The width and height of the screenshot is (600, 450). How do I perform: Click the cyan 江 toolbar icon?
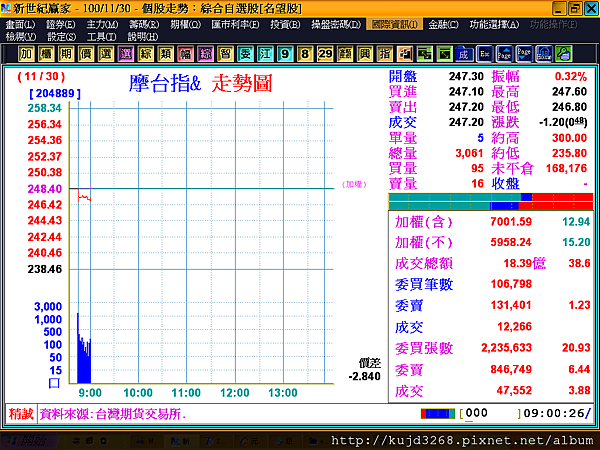click(x=265, y=54)
